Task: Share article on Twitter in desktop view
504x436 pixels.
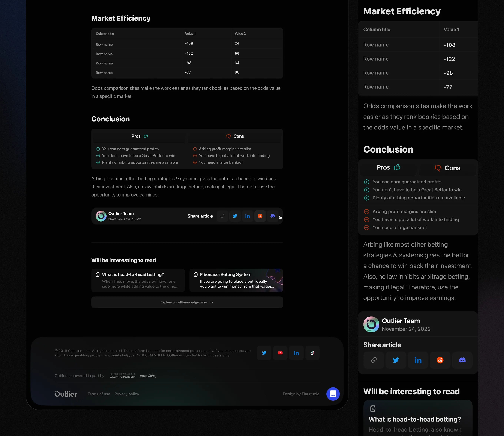Action: pos(235,216)
